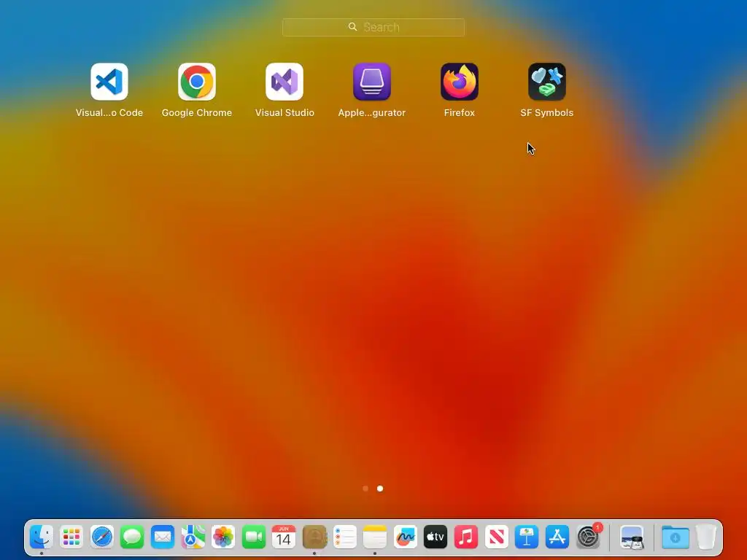Open Contacts in the Dock
747x560 pixels.
click(x=314, y=537)
